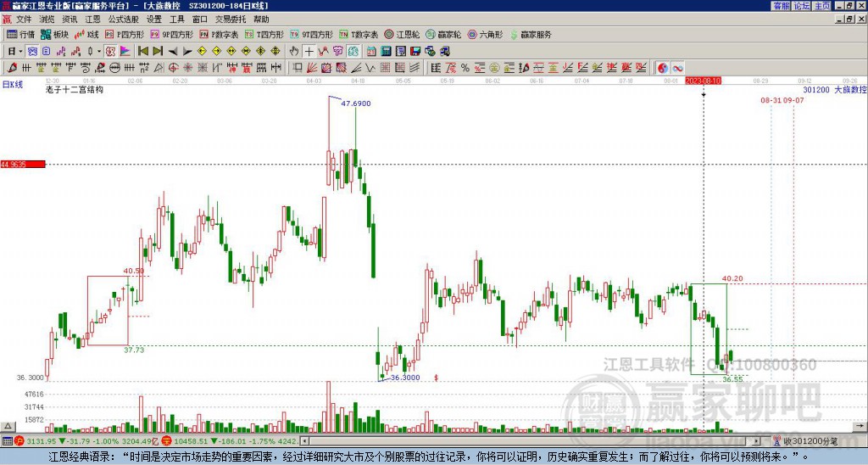This screenshot has height=465, width=868.
Task: Click the horizontal scrollbar right arrow
Action: point(757,441)
